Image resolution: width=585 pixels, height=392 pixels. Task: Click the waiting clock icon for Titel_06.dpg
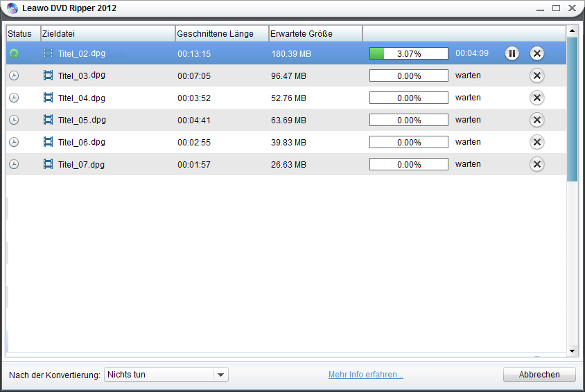pyautogui.click(x=14, y=142)
